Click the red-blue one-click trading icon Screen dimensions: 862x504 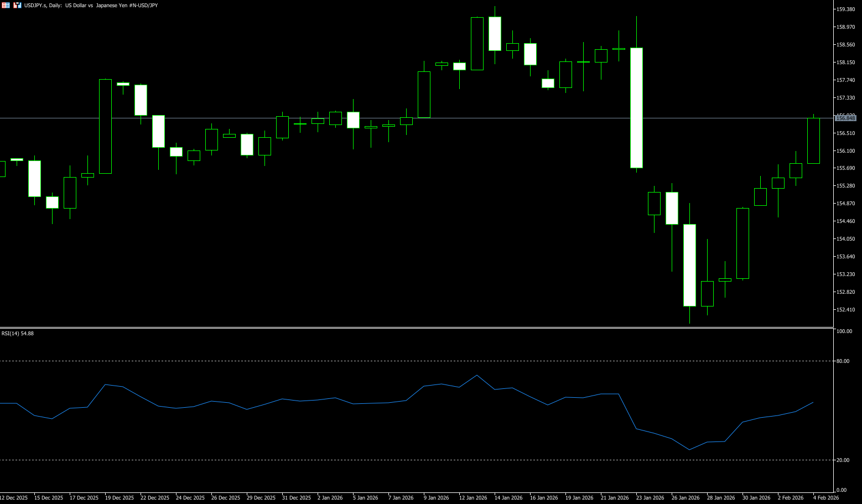(x=17, y=5)
